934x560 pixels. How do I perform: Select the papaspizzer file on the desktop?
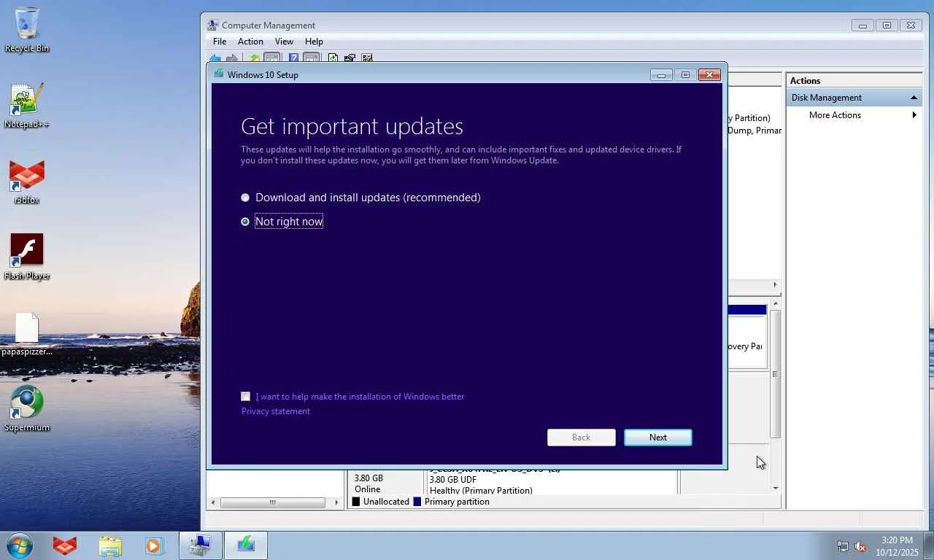coord(27,334)
